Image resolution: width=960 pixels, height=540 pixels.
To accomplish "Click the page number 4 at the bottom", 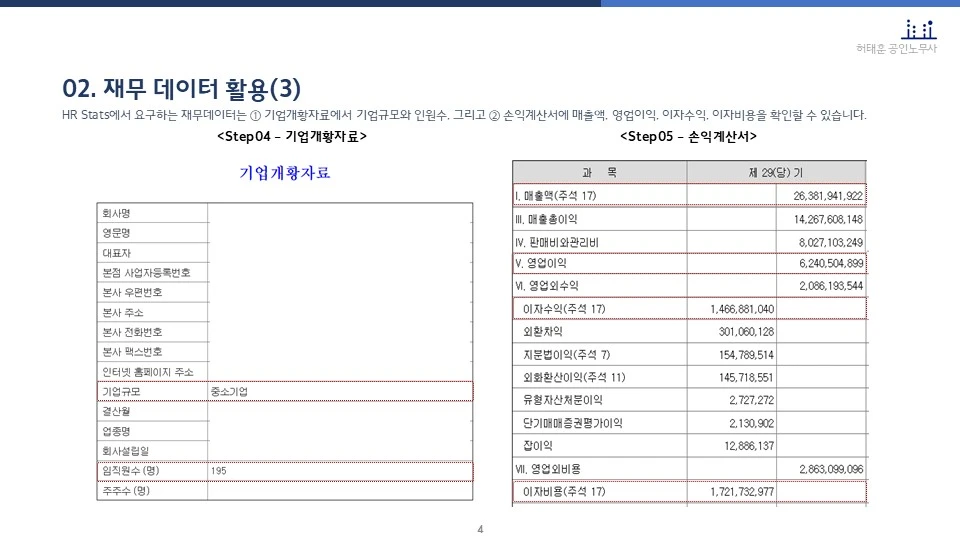I will click(480, 529).
